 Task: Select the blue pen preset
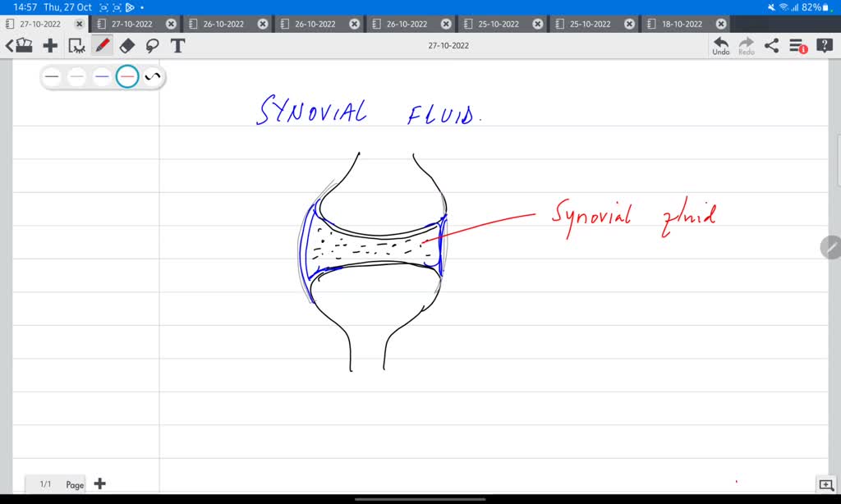click(x=100, y=76)
